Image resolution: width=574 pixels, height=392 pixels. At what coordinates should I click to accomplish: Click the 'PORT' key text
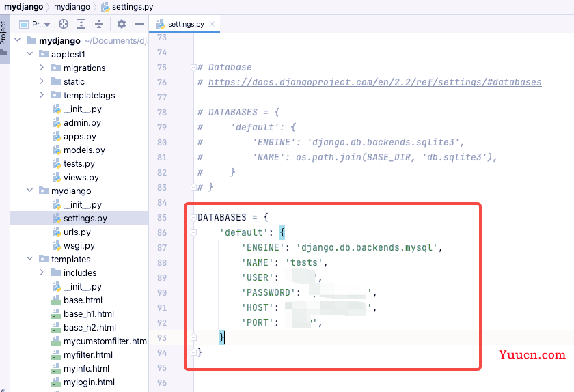pos(258,323)
